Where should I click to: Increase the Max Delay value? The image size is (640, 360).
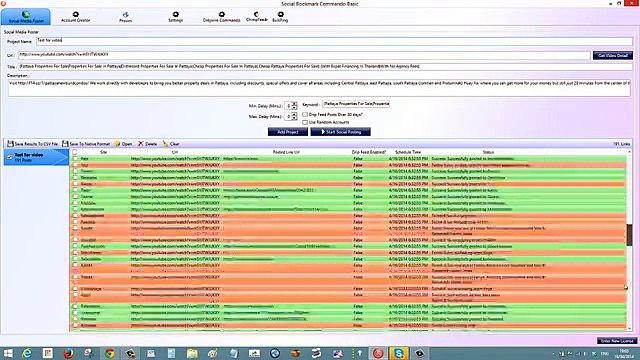click(294, 115)
